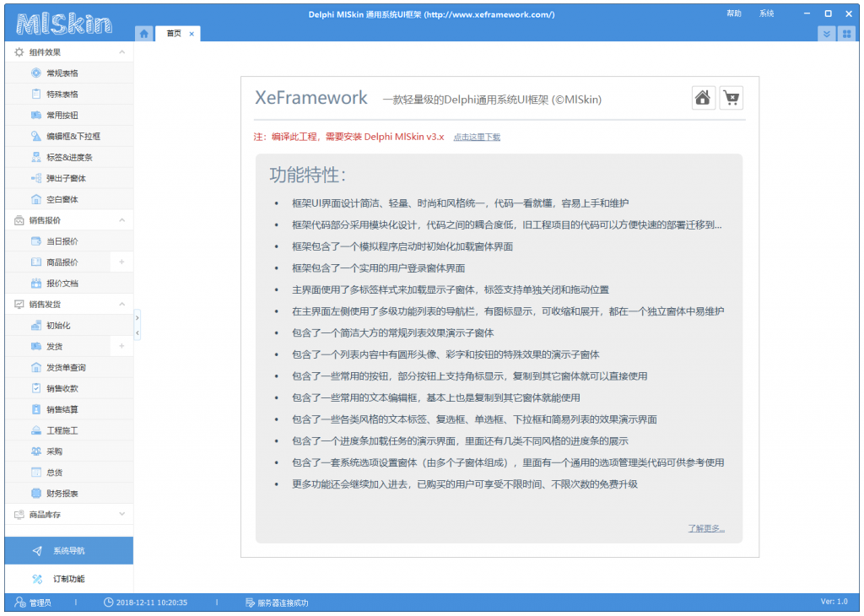This screenshot has height=616, width=864.
Task: Open the 财务报表 icon
Action: (x=35, y=493)
